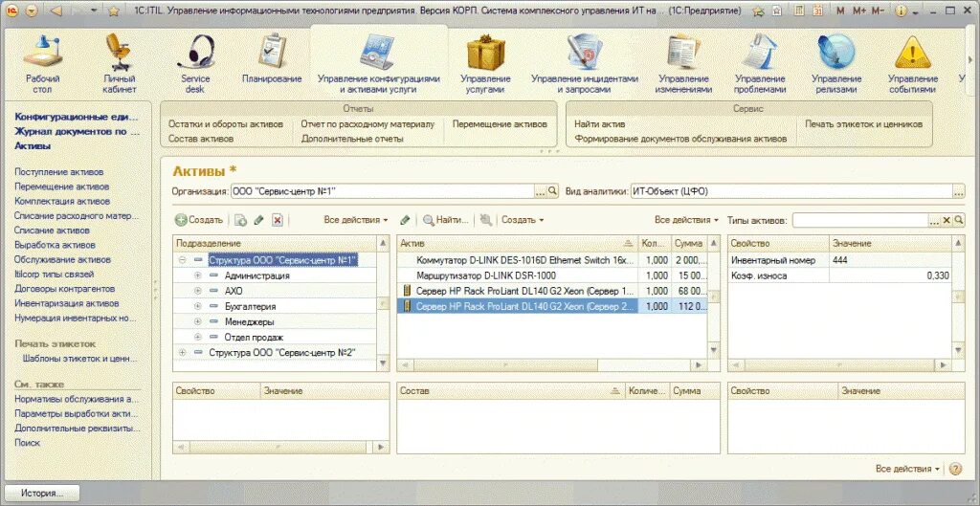The width and height of the screenshot is (980, 506).
Task: Click the Найти search button
Action: pos(446,220)
